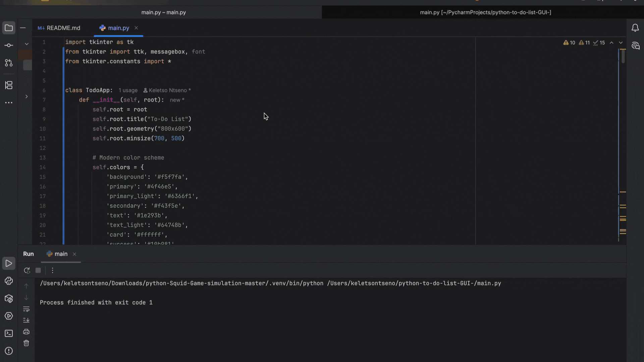Click the "800x600" geometry string

173,129
